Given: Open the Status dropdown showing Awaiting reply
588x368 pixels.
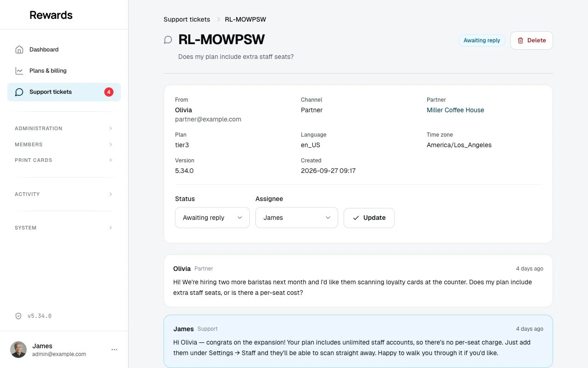Looking at the screenshot, I should [212, 218].
